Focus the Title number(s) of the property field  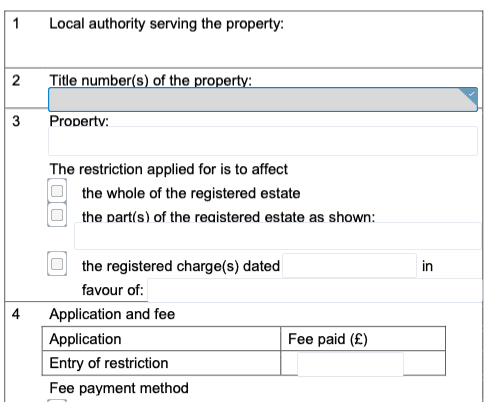263,99
